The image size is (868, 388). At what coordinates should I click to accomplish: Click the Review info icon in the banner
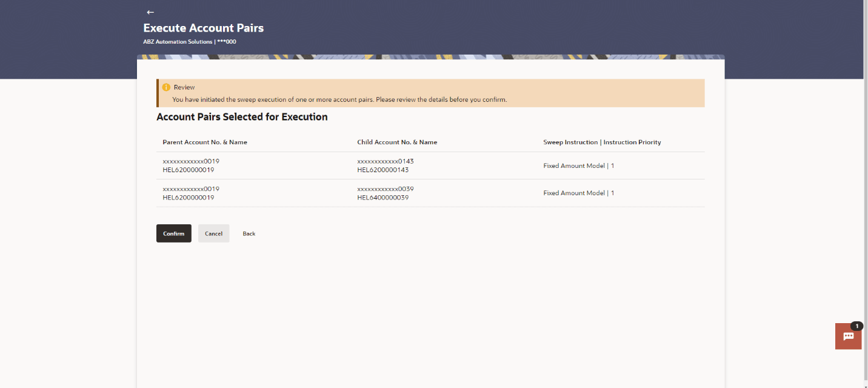pyautogui.click(x=166, y=87)
